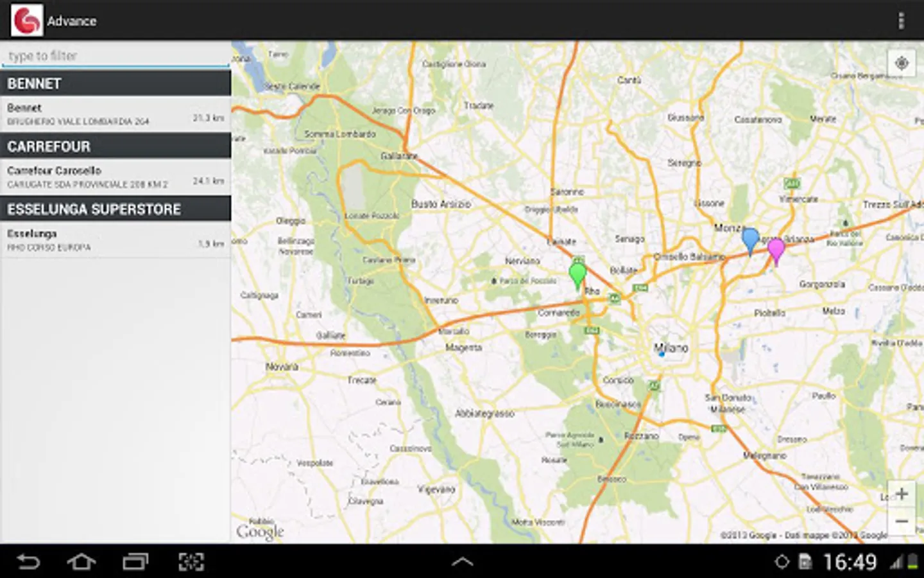Screen dimensions: 924x578
Task: Select the blue map pin near Monza
Action: pyautogui.click(x=749, y=241)
